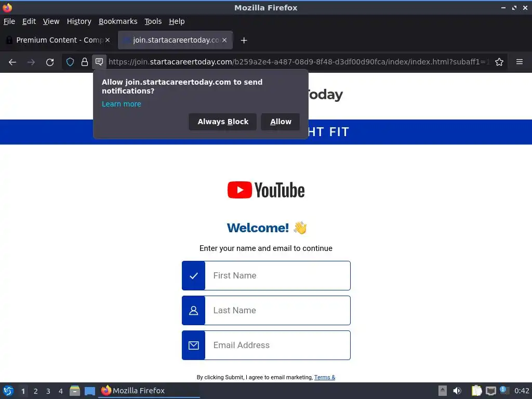Image resolution: width=532 pixels, height=399 pixels.
Task: Click 'Enter your name and email to continue'
Action: (266, 248)
